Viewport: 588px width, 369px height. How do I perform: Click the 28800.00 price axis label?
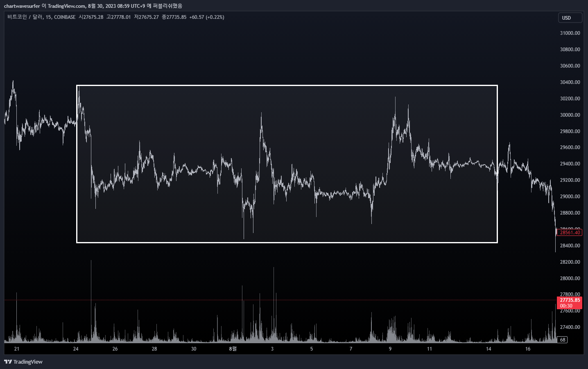(x=570, y=213)
